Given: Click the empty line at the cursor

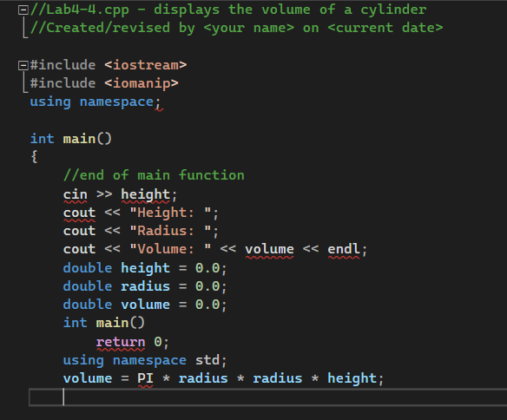Looking at the screenshot, I should [267, 397].
